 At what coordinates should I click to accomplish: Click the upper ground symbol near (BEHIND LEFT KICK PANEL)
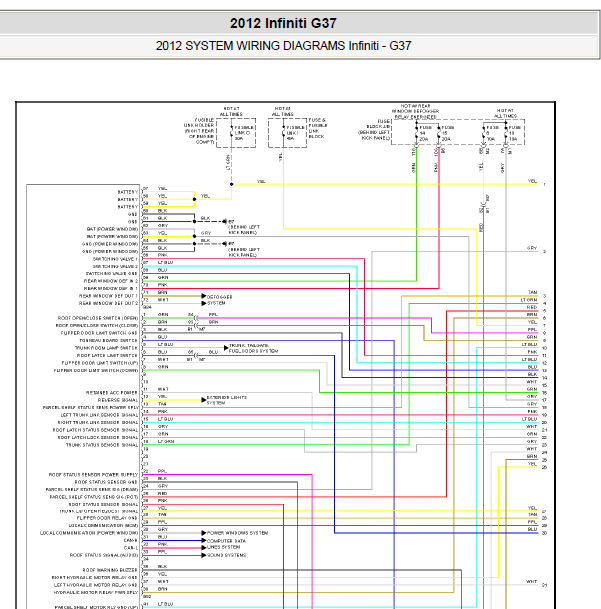tap(226, 221)
